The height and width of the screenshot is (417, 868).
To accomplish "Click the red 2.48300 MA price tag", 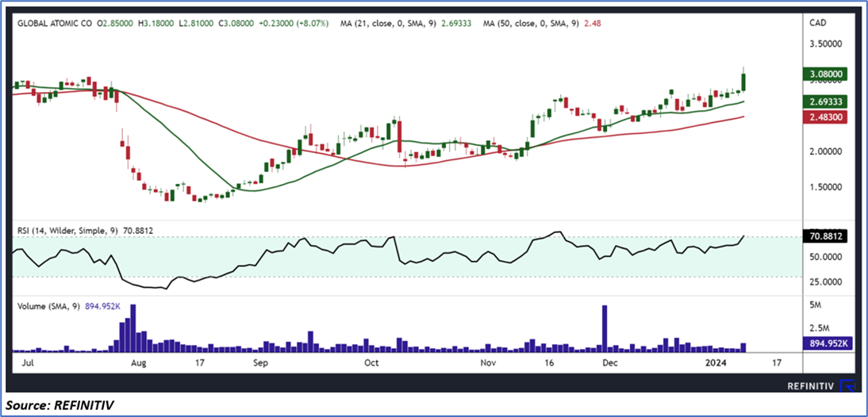I will [826, 116].
